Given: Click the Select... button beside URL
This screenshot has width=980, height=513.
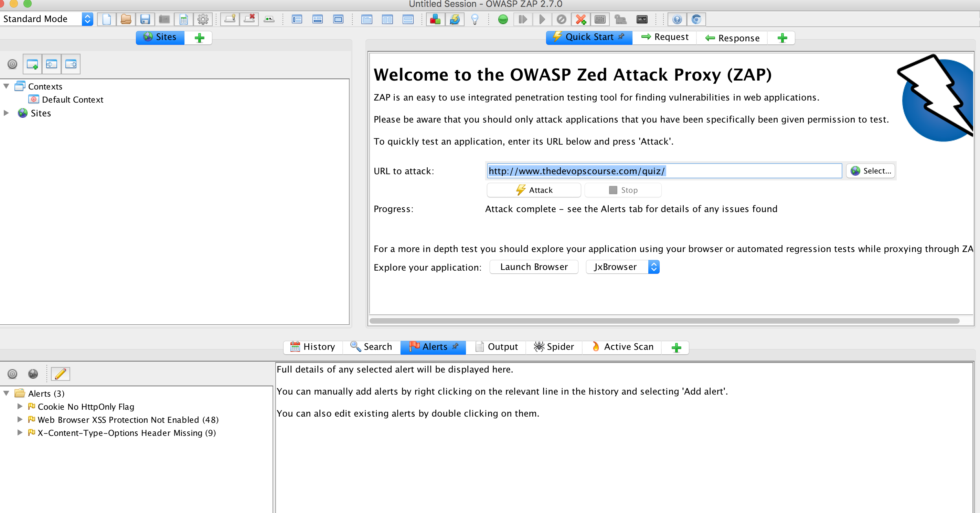Looking at the screenshot, I should 871,171.
